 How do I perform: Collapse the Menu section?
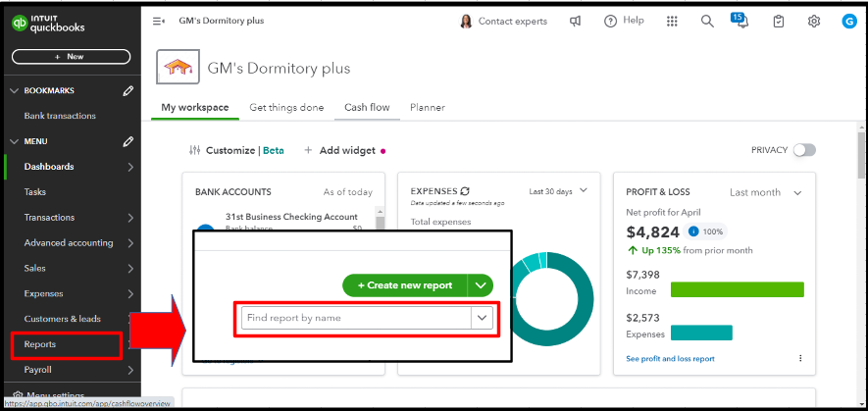15,142
